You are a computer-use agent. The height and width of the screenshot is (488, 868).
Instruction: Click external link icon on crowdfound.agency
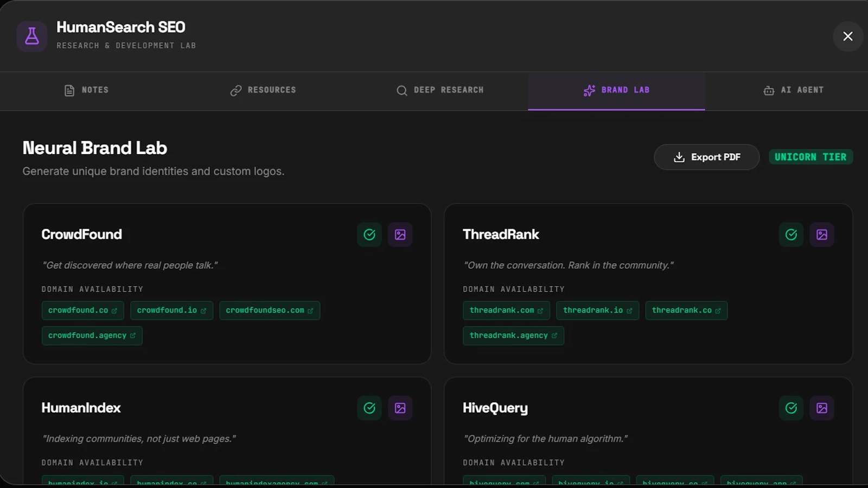(x=132, y=336)
